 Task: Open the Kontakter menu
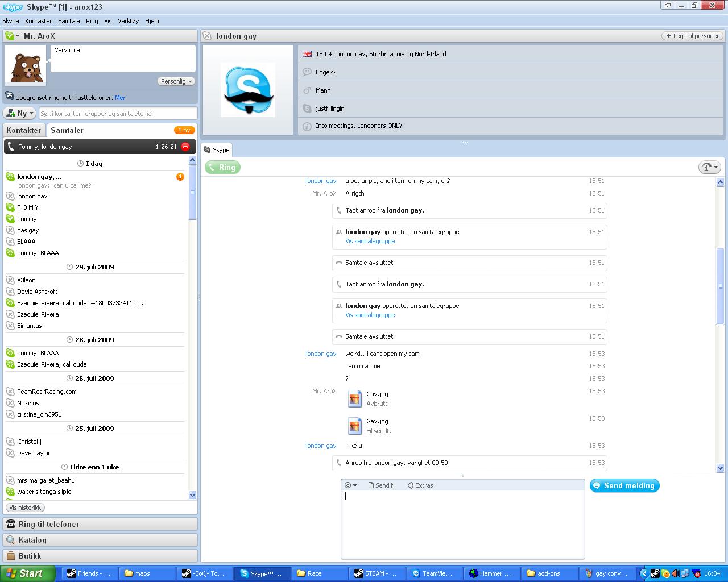pos(39,21)
